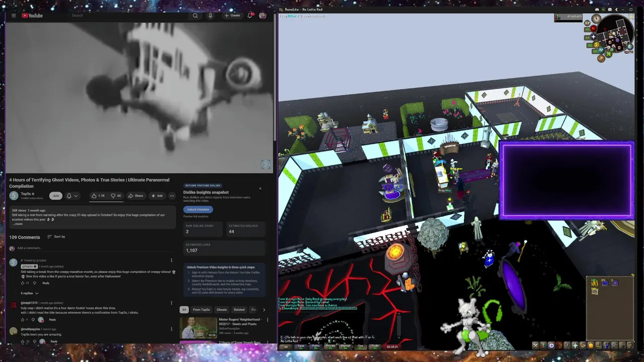
Task: Expand the RuneLite sidebar with the chevron
Action: click(x=616, y=10)
